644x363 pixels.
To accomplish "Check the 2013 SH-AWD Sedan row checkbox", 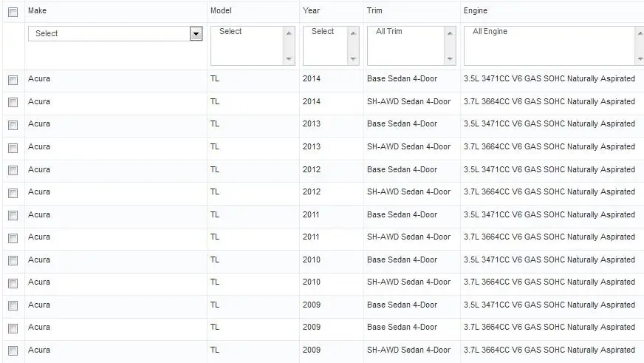I will tap(13, 148).
